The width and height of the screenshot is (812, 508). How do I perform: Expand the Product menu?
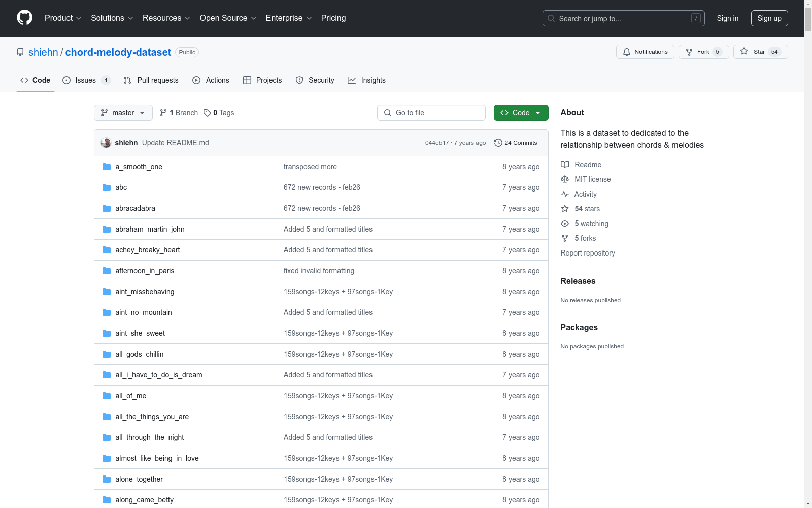63,18
